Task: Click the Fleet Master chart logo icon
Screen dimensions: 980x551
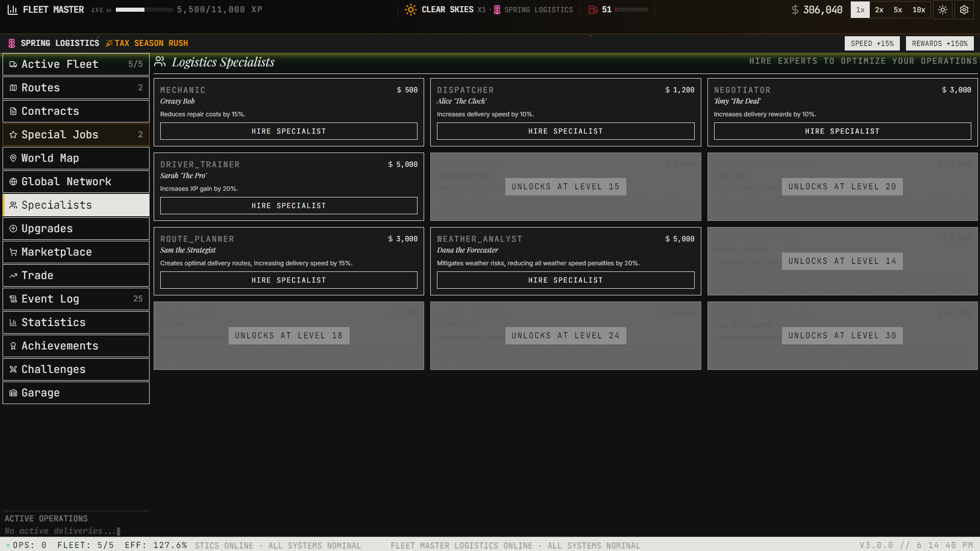Action: (x=13, y=10)
